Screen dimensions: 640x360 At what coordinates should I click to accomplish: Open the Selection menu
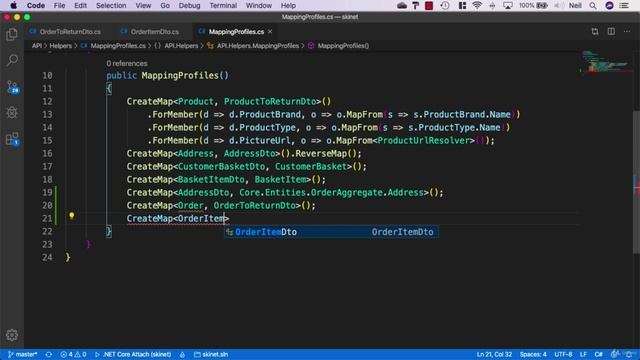pyautogui.click(x=111, y=5)
